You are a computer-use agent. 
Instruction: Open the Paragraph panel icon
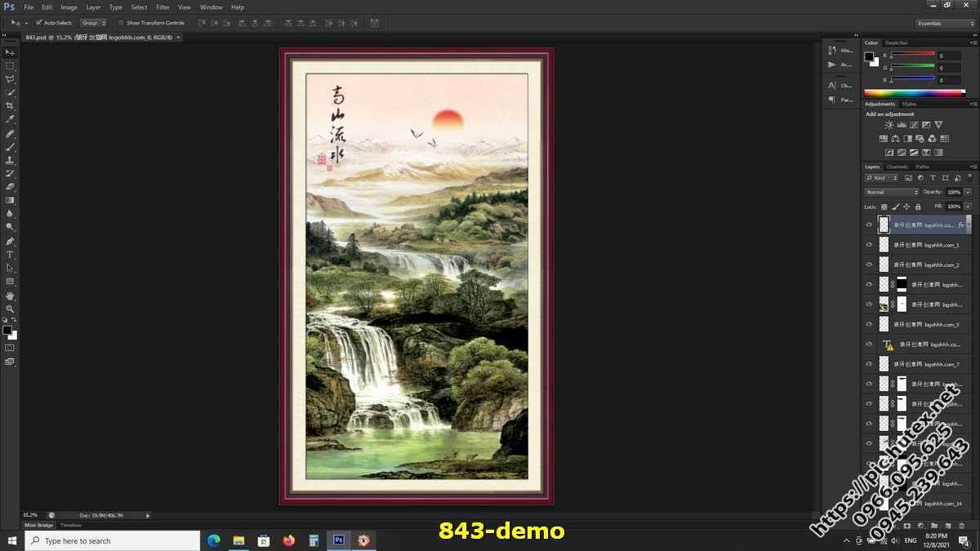click(x=832, y=100)
